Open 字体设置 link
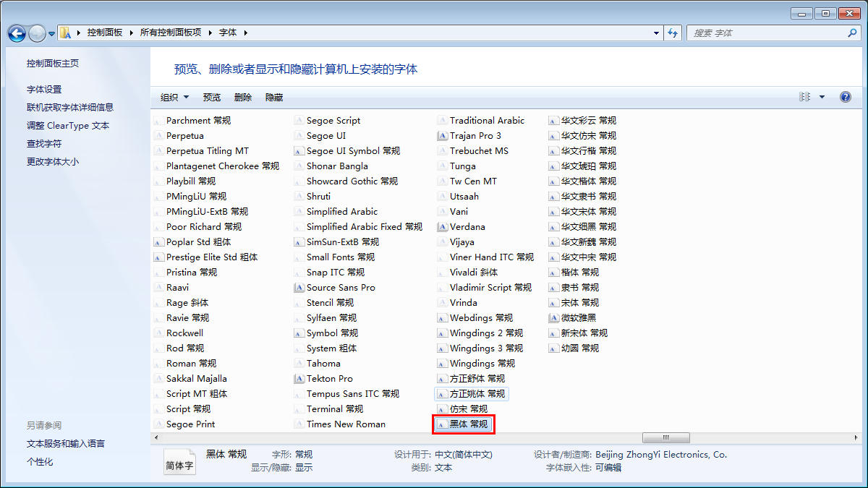The width and height of the screenshot is (868, 488). click(x=44, y=90)
